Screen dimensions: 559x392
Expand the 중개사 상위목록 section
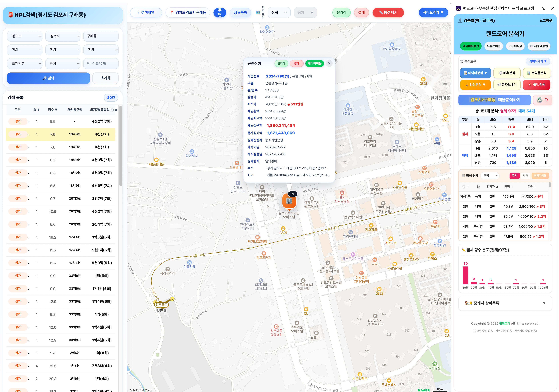click(505, 303)
